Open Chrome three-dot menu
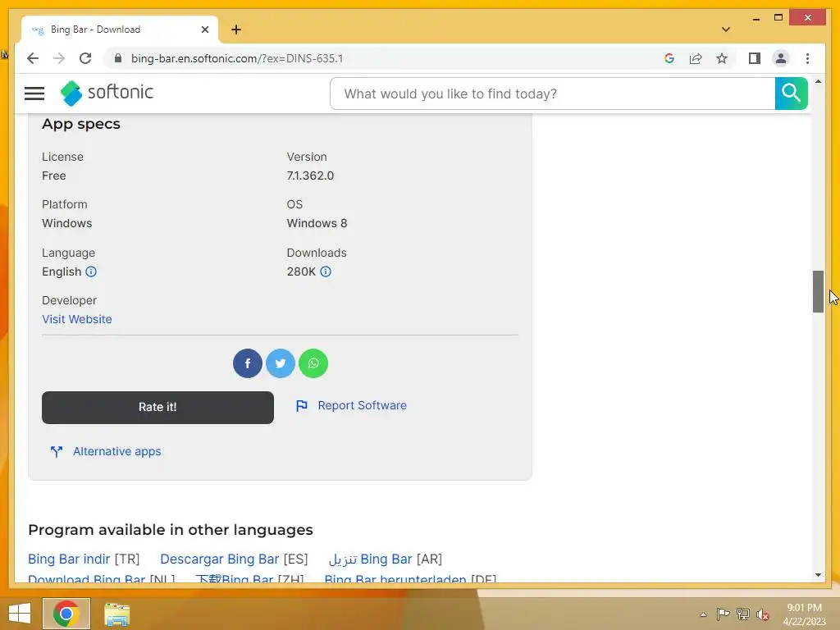Screen dimensions: 840x630 (x=807, y=58)
